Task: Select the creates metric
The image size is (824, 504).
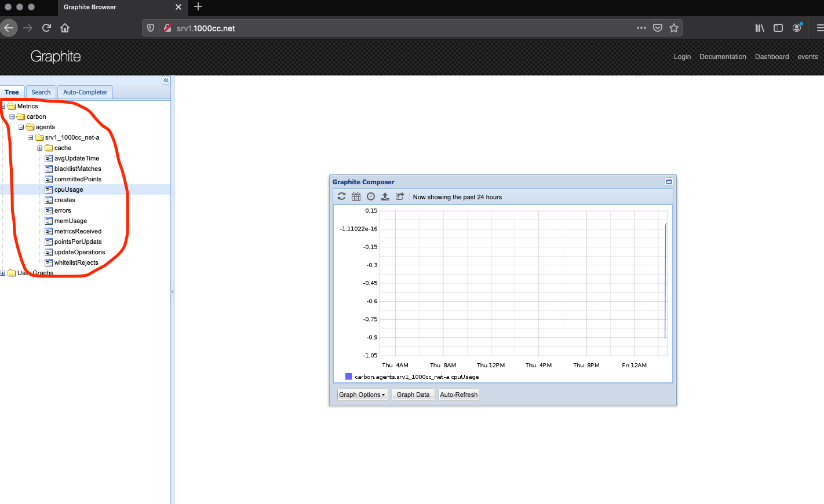Action: (65, 200)
